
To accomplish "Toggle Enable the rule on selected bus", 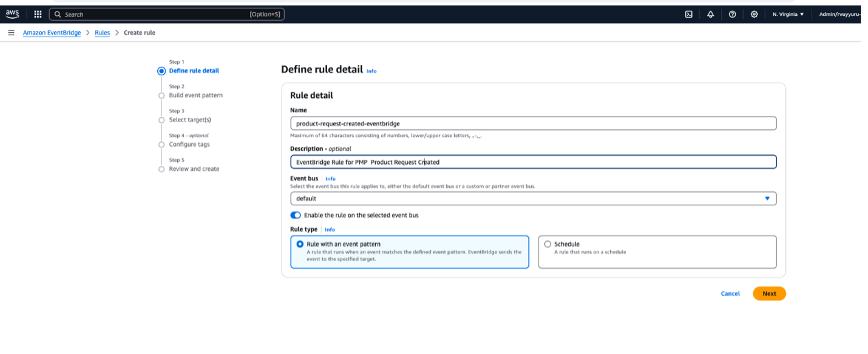I will pos(296,215).
